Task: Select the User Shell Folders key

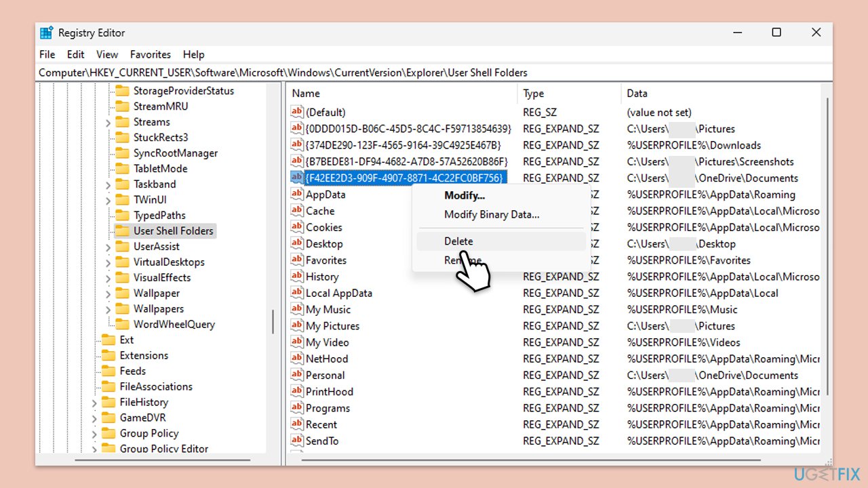Action: (173, 230)
